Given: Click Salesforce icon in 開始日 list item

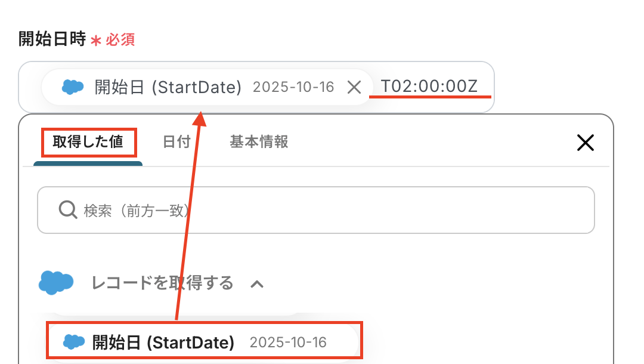Looking at the screenshot, I should click(x=74, y=342).
